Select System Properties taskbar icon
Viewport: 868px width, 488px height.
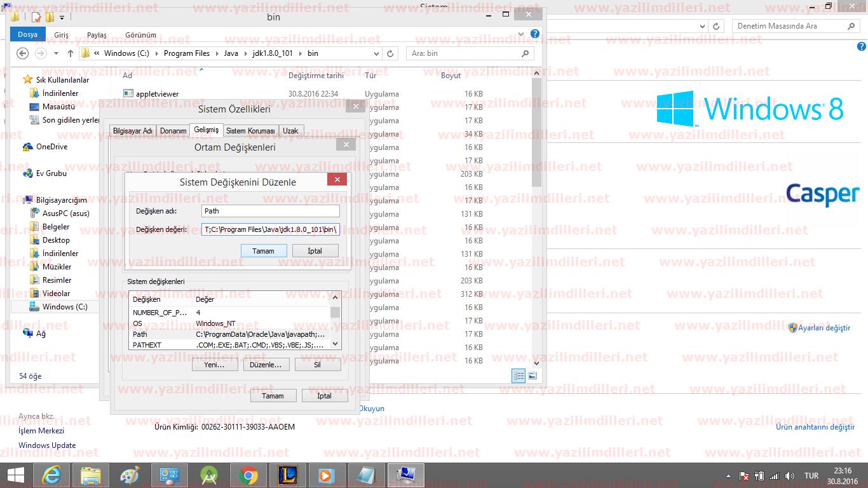pos(405,475)
